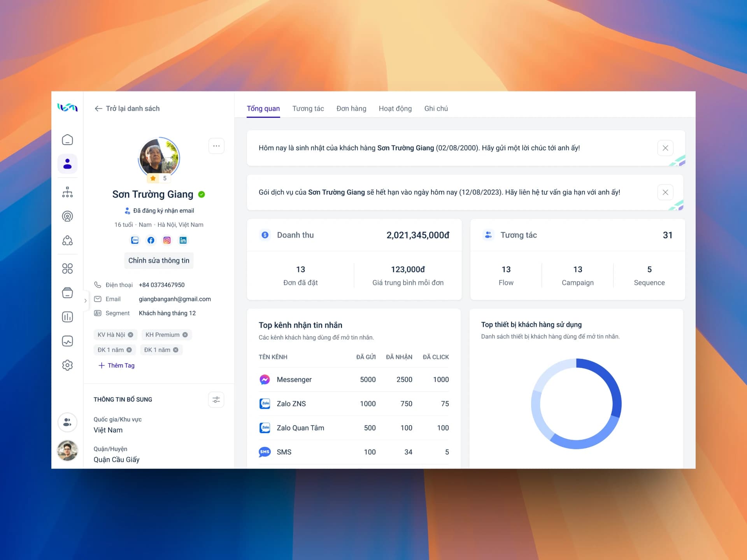Click the Campaign interaction count

(578, 269)
